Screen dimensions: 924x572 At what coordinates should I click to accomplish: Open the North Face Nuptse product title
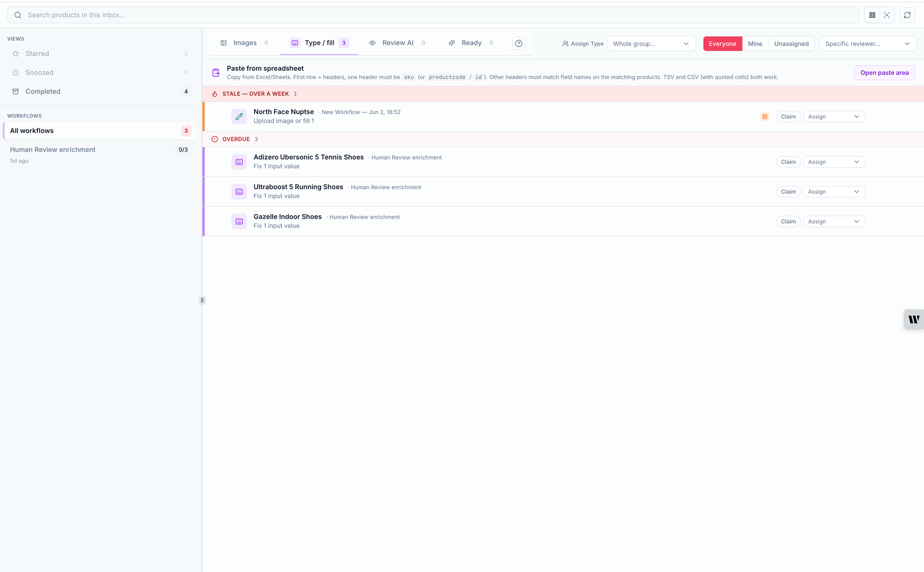pyautogui.click(x=283, y=112)
